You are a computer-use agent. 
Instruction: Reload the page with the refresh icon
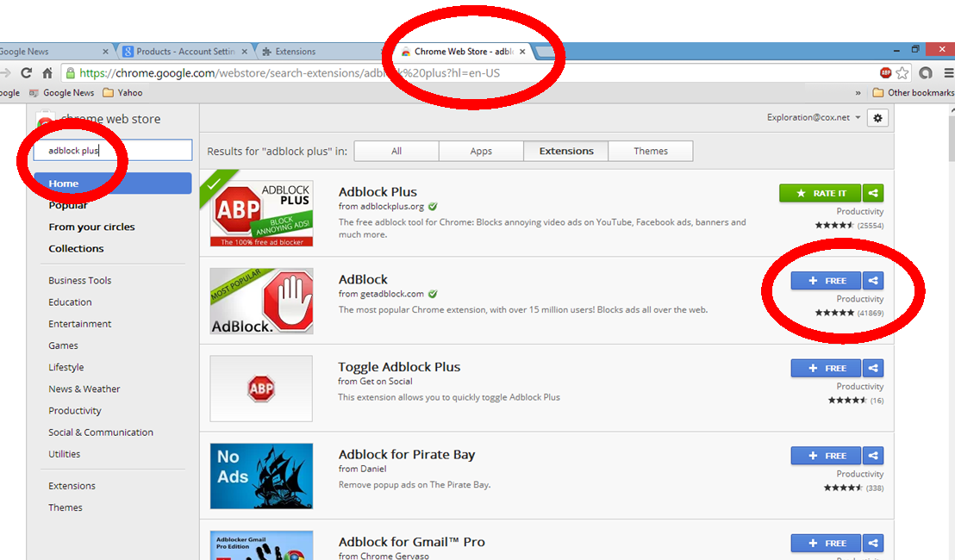click(x=26, y=73)
